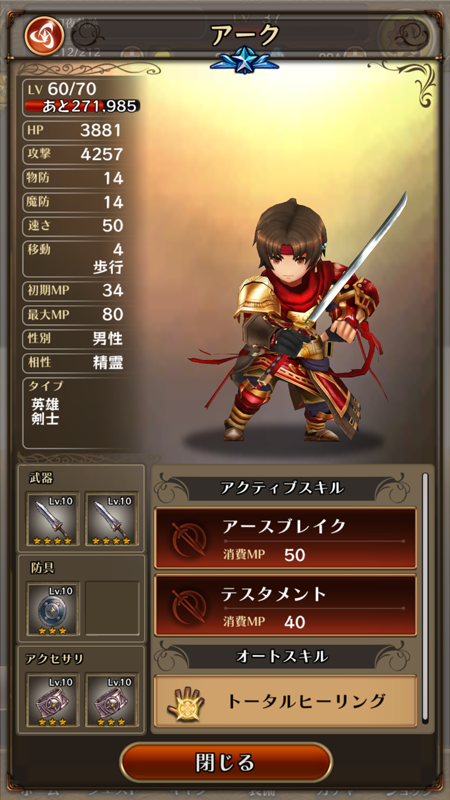Image resolution: width=450 pixels, height=800 pixels.
Task: Close the character panel with 閉じる
Action: pos(226,763)
